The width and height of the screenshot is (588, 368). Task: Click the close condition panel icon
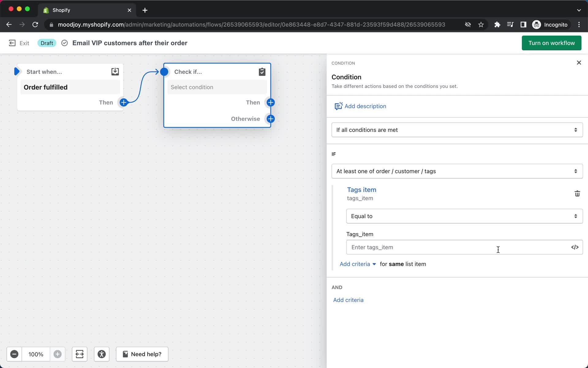[579, 63]
